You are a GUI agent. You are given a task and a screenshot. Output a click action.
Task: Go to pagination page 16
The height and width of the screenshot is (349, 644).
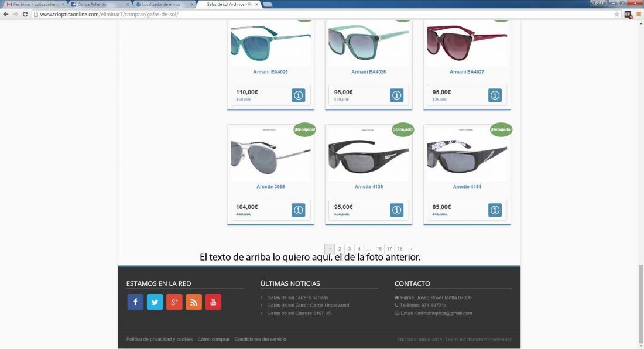click(379, 249)
